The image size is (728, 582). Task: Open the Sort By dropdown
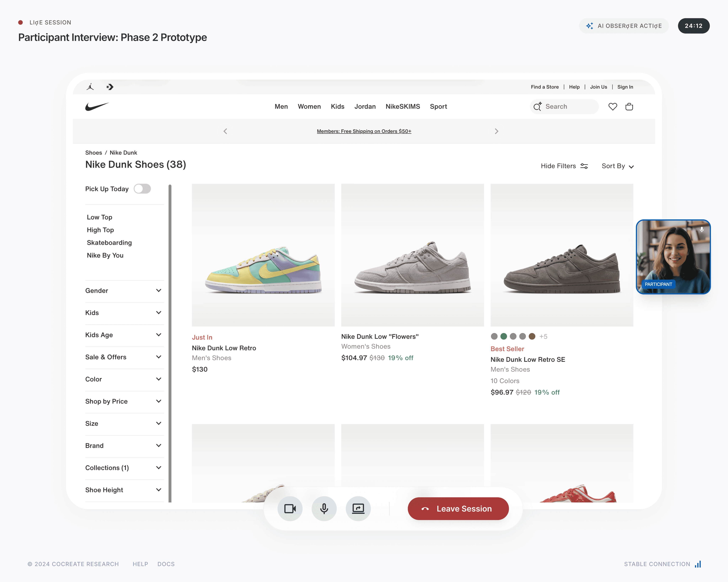pyautogui.click(x=617, y=166)
